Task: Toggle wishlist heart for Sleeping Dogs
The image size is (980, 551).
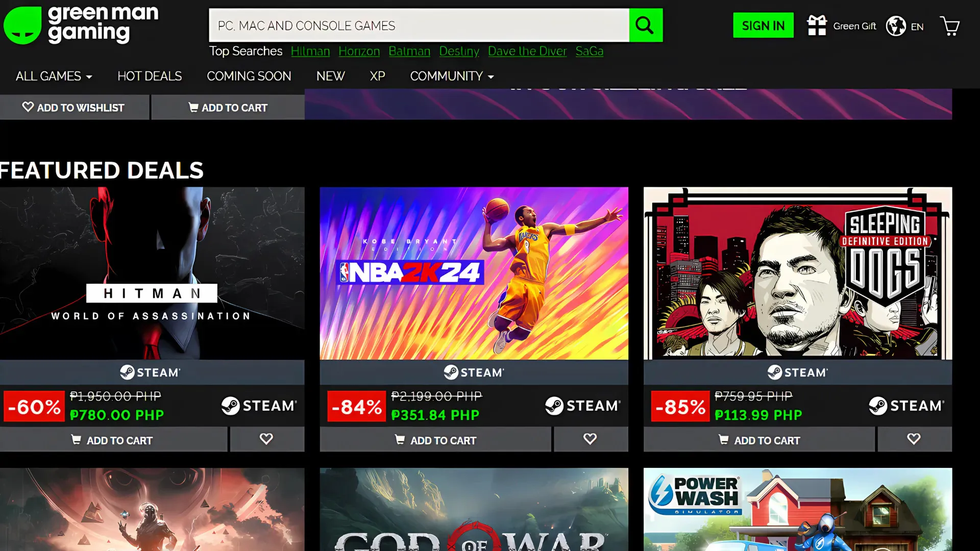Action: tap(914, 439)
